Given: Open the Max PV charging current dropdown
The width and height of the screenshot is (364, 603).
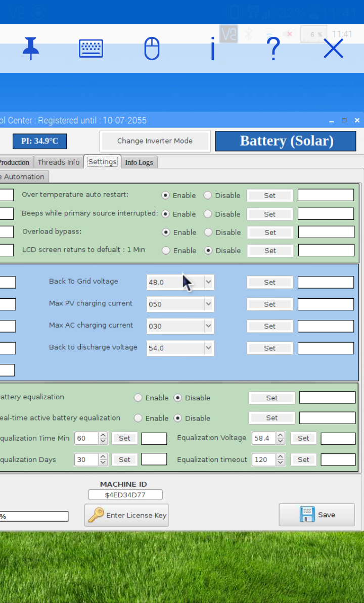Looking at the screenshot, I should (208, 304).
